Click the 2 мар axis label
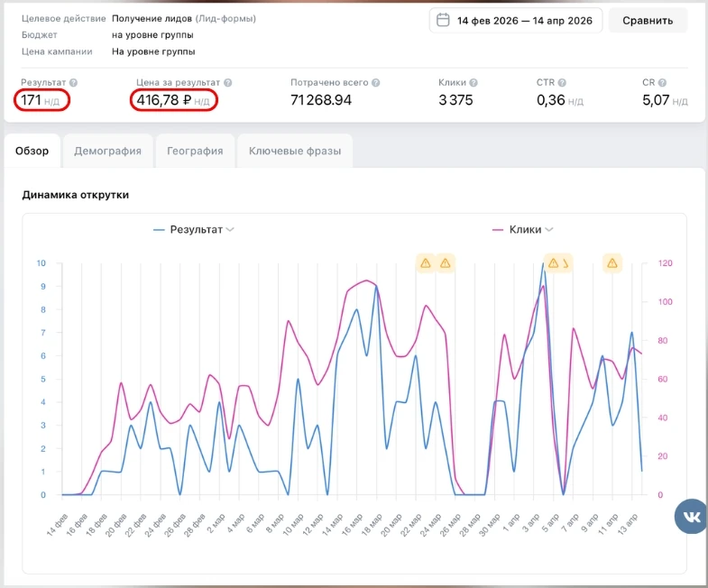Screen dimensions: 708x588 [x=216, y=523]
